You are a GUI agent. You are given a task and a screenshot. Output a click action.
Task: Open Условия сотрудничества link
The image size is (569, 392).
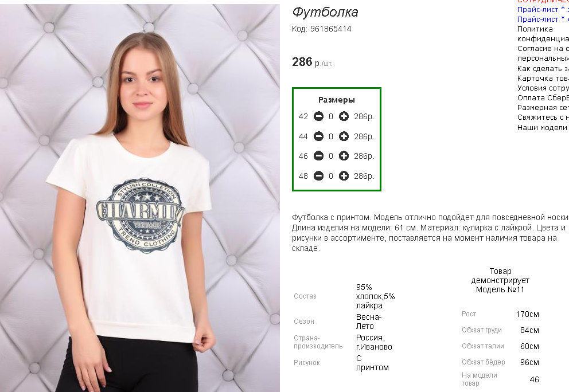pyautogui.click(x=543, y=88)
